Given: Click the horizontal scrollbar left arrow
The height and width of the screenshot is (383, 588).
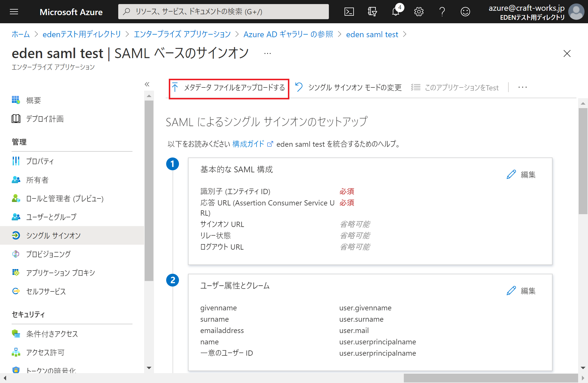Looking at the screenshot, I should coord(5,378).
